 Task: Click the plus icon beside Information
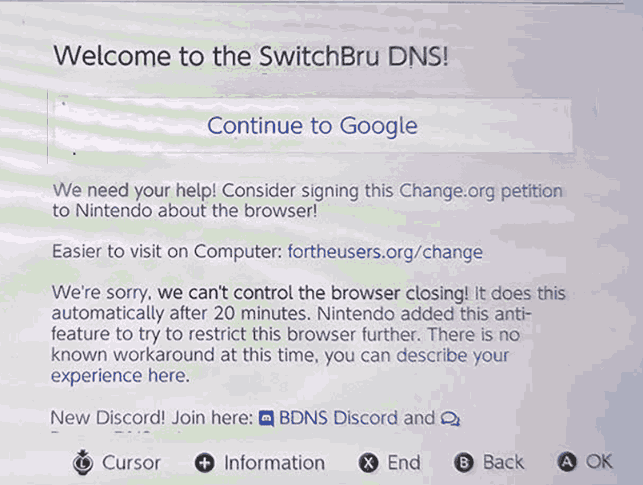(x=205, y=462)
